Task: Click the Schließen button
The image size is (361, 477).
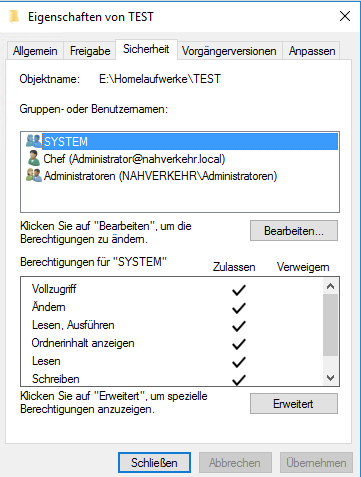Action: click(154, 463)
